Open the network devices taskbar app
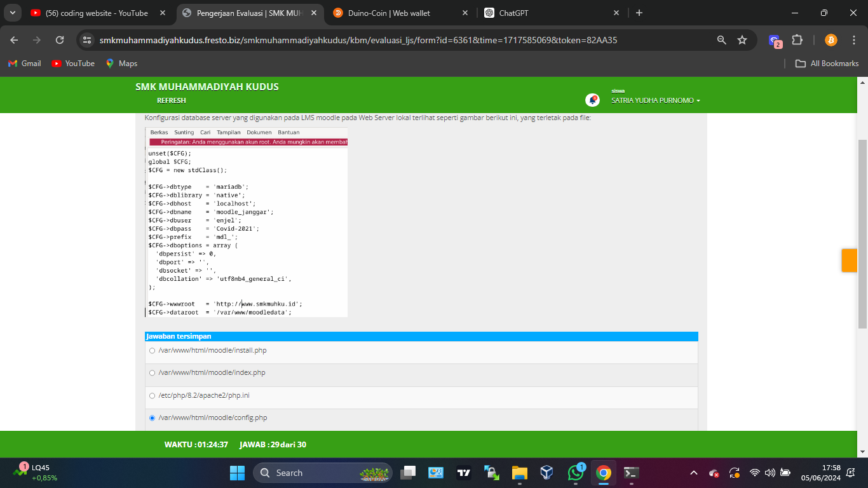 (492, 473)
